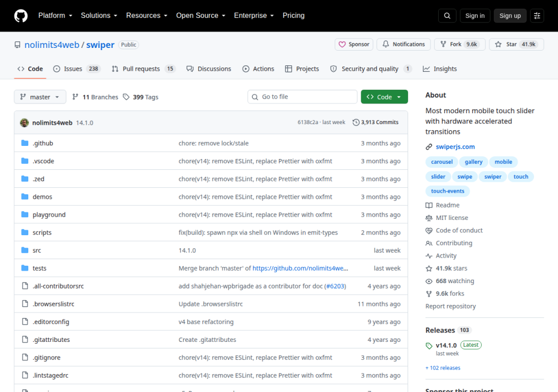This screenshot has height=392, width=558.
Task: Open the 3,913 Commits history
Action: (x=375, y=122)
